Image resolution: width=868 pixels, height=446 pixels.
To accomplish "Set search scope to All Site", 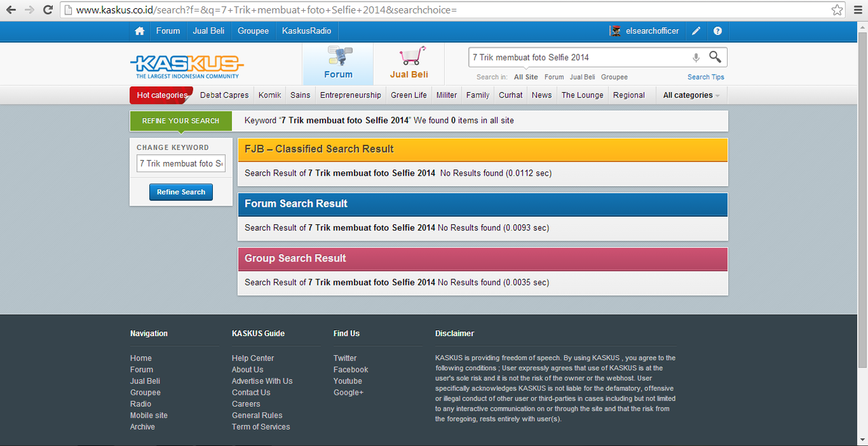I will pyautogui.click(x=526, y=77).
